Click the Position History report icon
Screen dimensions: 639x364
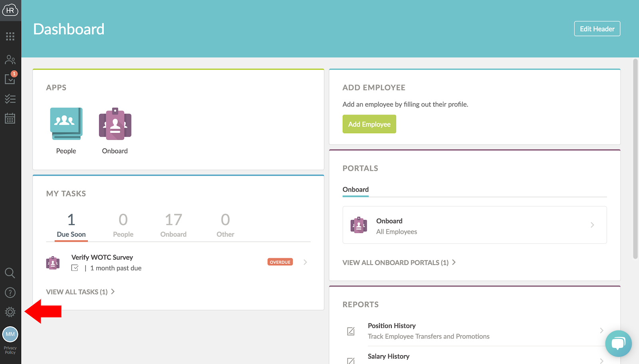tap(351, 331)
